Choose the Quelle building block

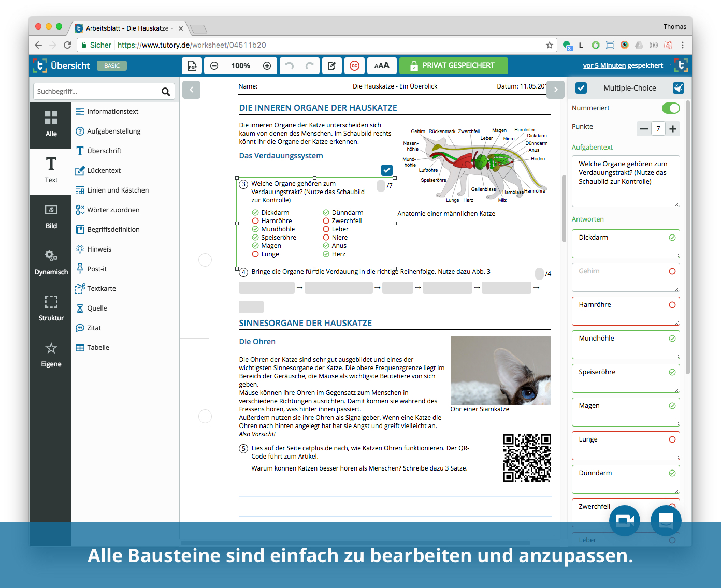(91, 308)
